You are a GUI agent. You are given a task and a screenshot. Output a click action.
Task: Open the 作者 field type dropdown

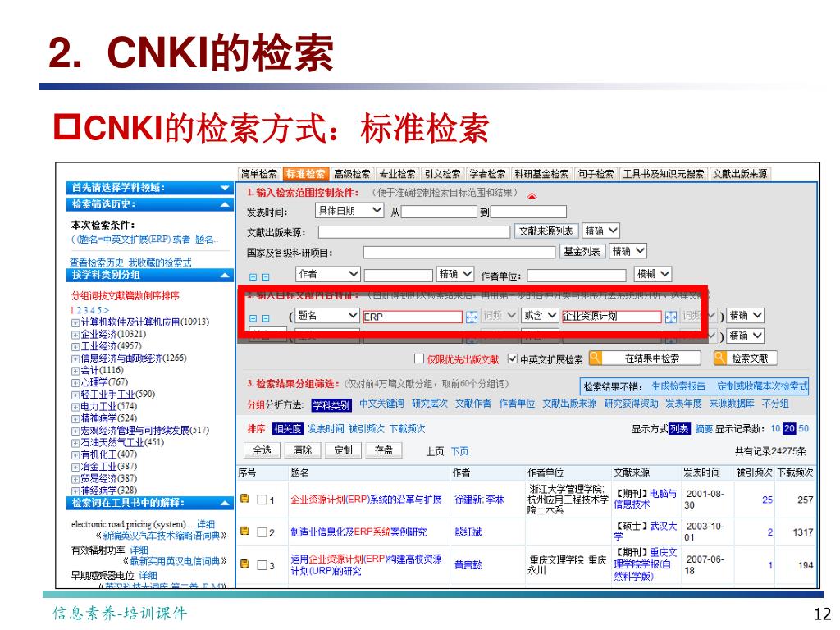tap(327, 274)
